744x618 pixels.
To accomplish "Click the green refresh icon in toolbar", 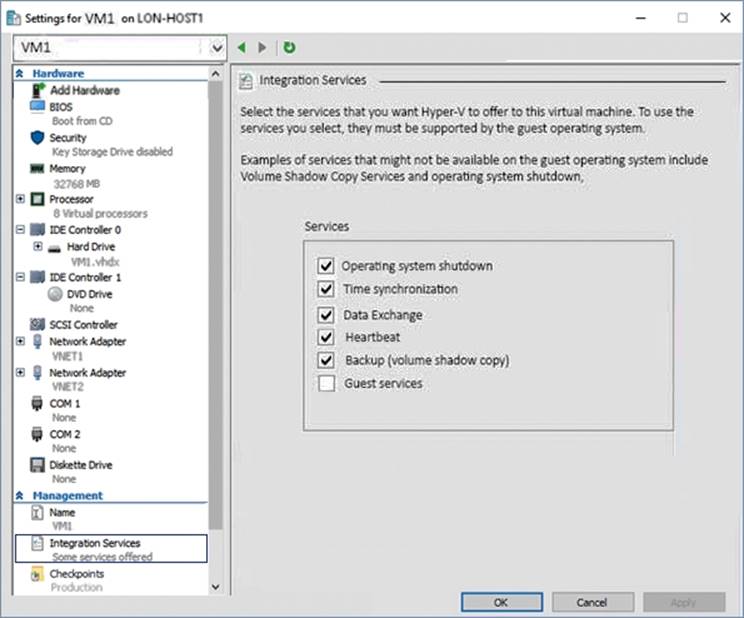I will click(289, 47).
